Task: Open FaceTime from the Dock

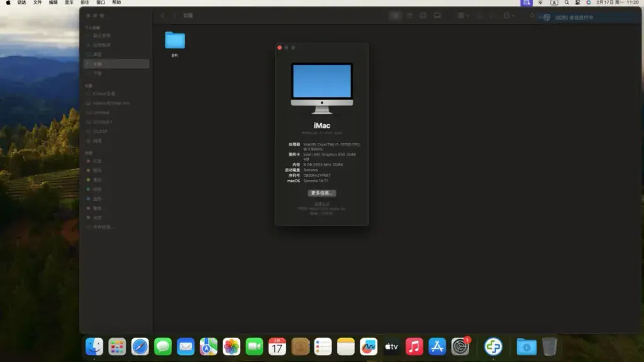Action: tap(254, 346)
